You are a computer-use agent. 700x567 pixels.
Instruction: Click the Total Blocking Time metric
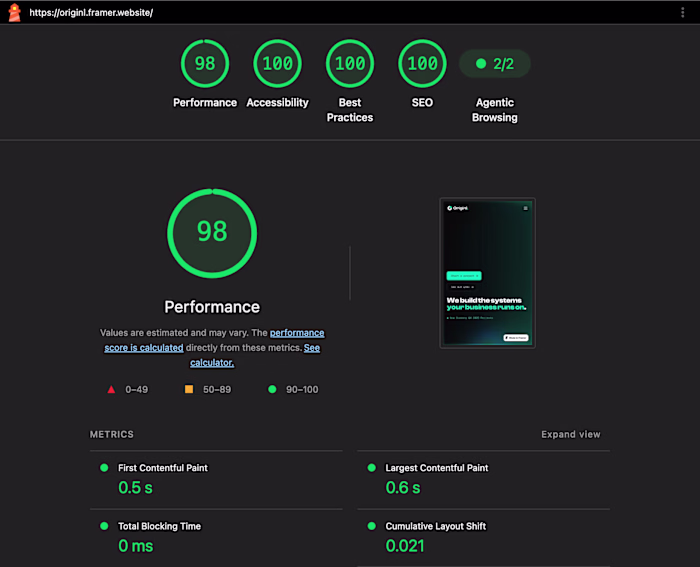216,538
